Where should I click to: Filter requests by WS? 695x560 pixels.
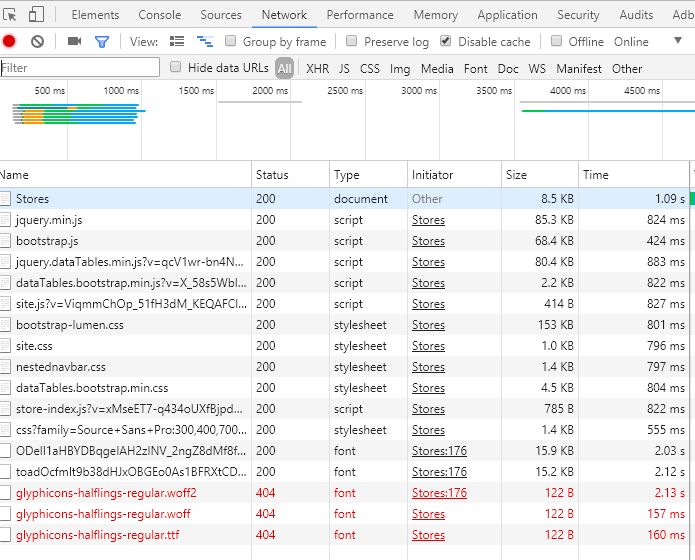537,69
